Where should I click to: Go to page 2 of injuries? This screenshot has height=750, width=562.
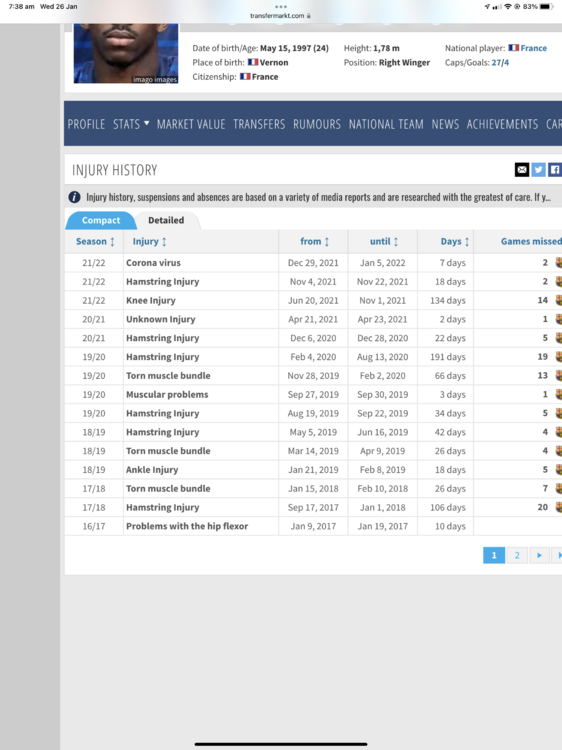pyautogui.click(x=517, y=555)
